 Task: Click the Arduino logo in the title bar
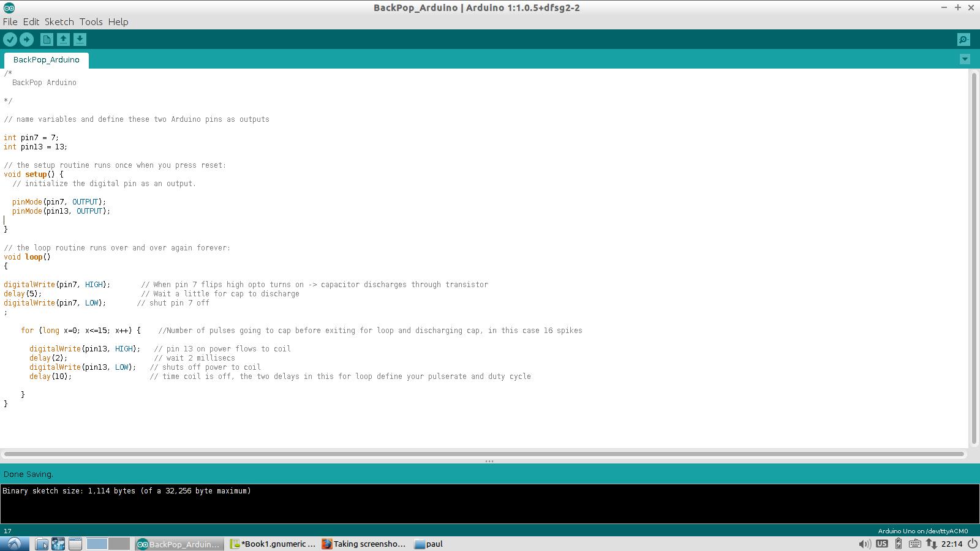coord(9,7)
